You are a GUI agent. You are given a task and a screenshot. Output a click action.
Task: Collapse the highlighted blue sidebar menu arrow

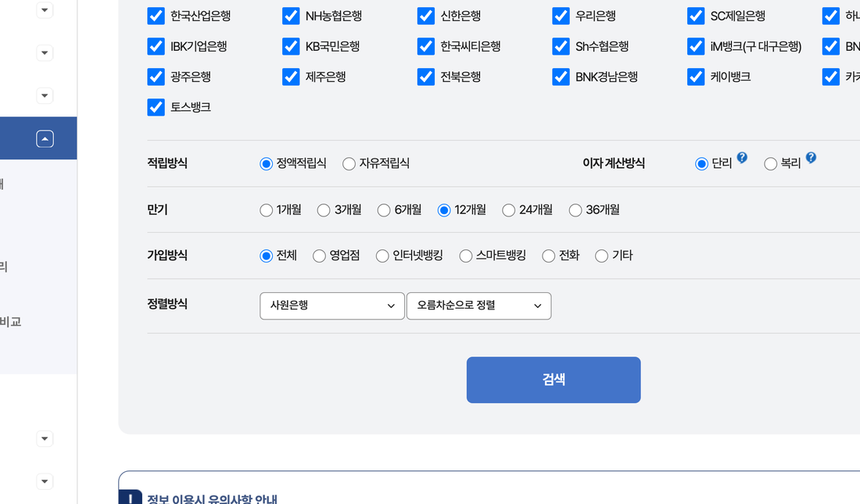[45, 139]
